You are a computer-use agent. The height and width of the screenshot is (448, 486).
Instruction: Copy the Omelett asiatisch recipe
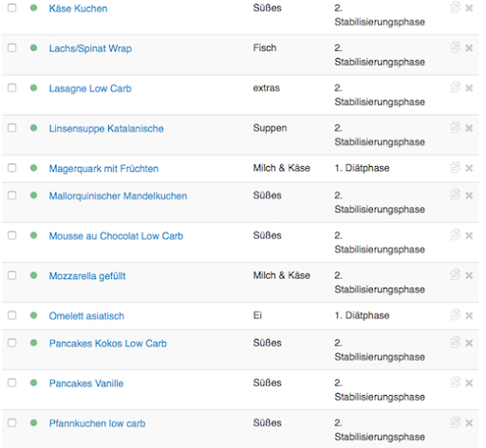click(455, 315)
